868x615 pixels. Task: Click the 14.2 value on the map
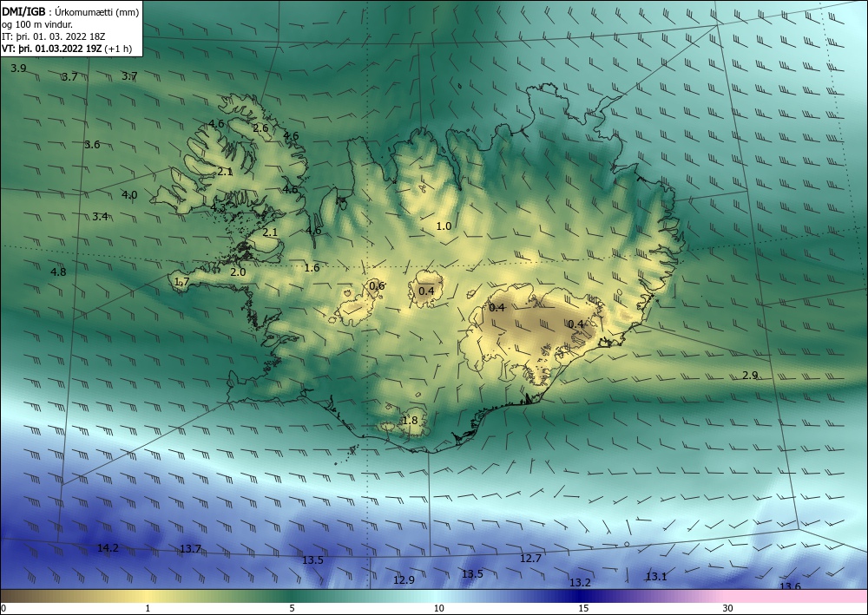pos(108,548)
